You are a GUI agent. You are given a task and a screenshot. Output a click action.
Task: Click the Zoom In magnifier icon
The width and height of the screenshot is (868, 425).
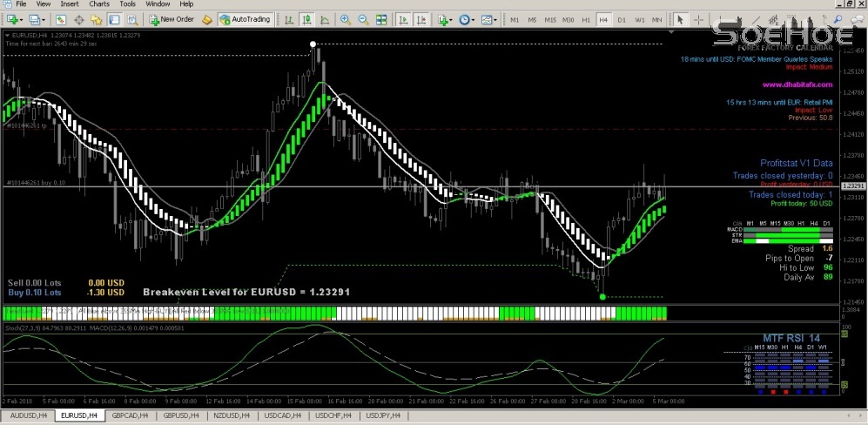346,19
